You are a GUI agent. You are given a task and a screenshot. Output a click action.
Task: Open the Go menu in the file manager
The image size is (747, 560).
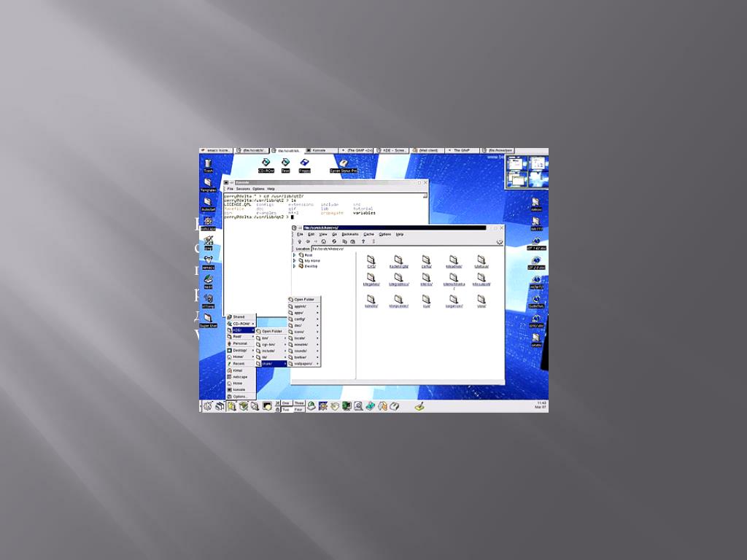[334, 234]
